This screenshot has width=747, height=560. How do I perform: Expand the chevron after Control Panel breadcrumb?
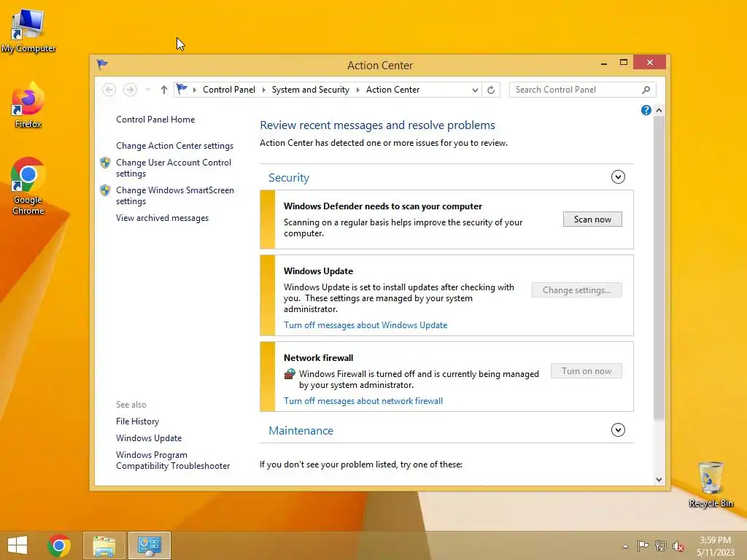[x=263, y=90]
